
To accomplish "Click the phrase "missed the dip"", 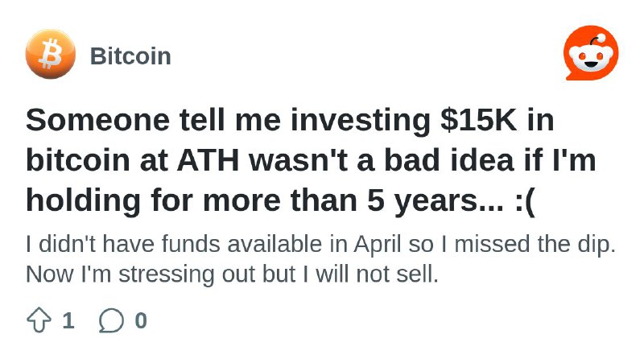I will (535, 244).
